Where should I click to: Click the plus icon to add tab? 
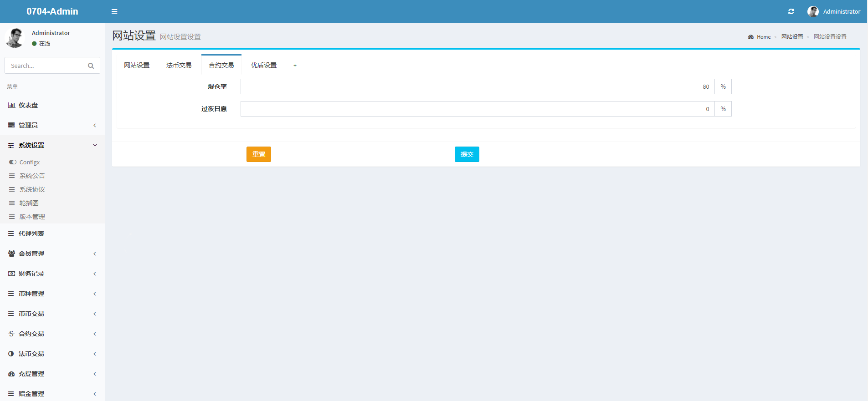tap(295, 66)
